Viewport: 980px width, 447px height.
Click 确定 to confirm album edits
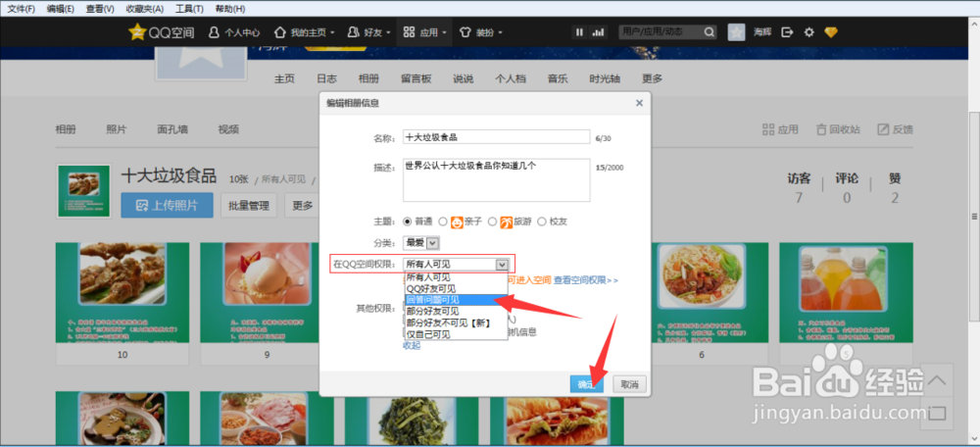point(587,384)
